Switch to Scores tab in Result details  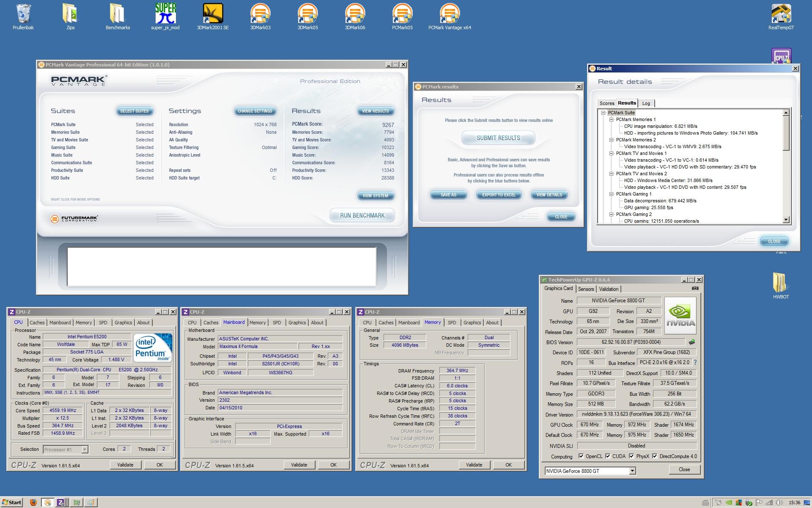tap(606, 103)
